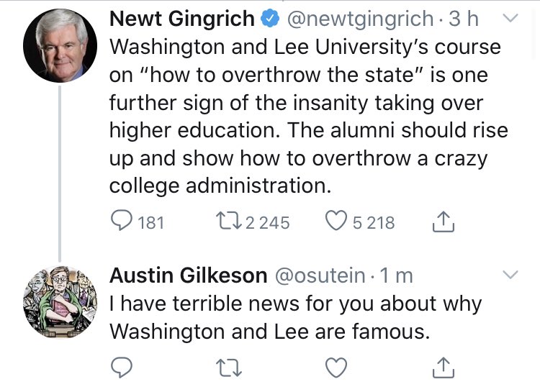Open Newt Gingrich's profile picture
Screen dimensions: 540x392
click(60, 46)
